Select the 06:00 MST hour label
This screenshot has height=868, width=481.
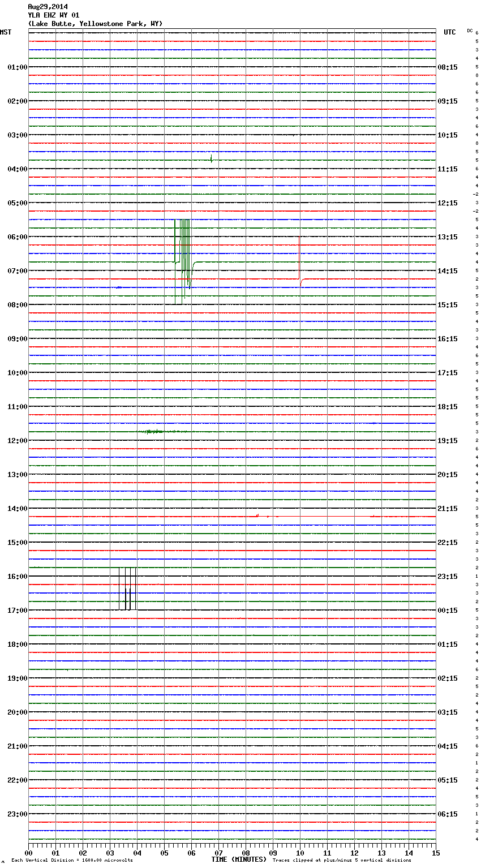[18, 237]
